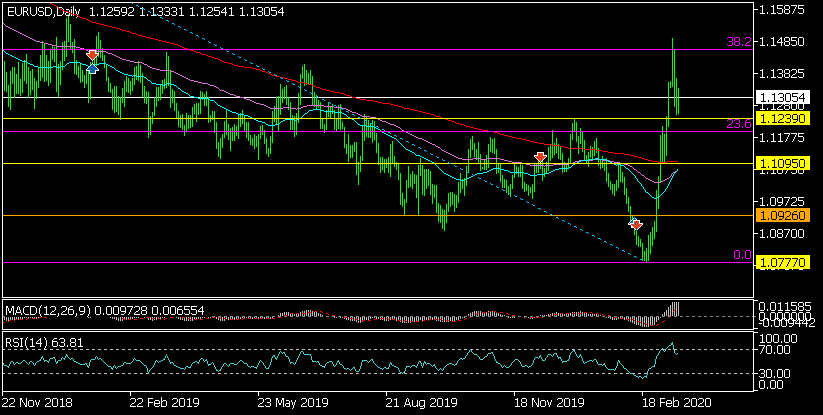
Task: Click the EURUSD,Daily chart title
Action: pyautogui.click(x=44, y=12)
